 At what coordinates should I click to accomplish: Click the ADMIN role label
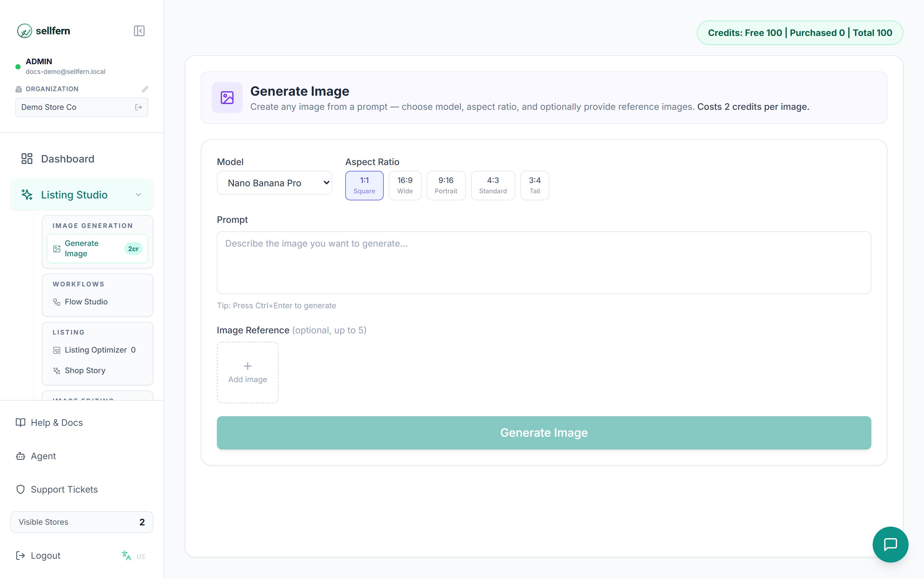[x=39, y=62]
